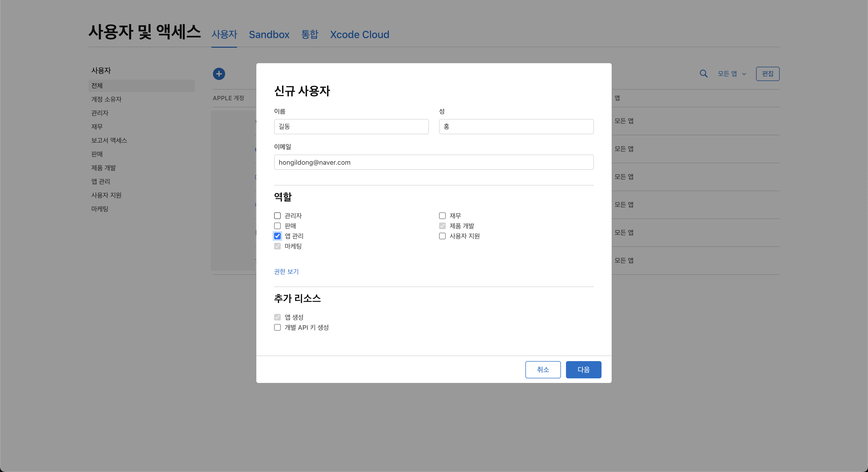This screenshot has width=868, height=472.
Task: Check the 판매 role checkbox
Action: [277, 226]
